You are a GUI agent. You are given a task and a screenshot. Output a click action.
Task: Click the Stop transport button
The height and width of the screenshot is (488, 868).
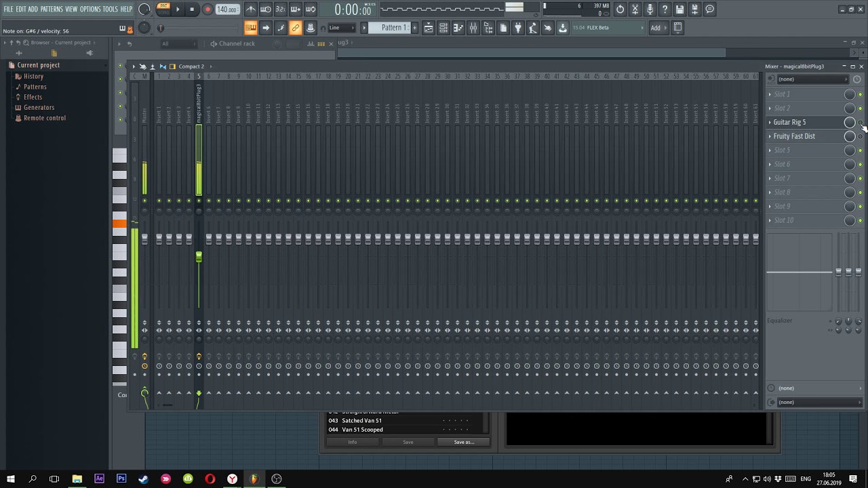tap(192, 9)
